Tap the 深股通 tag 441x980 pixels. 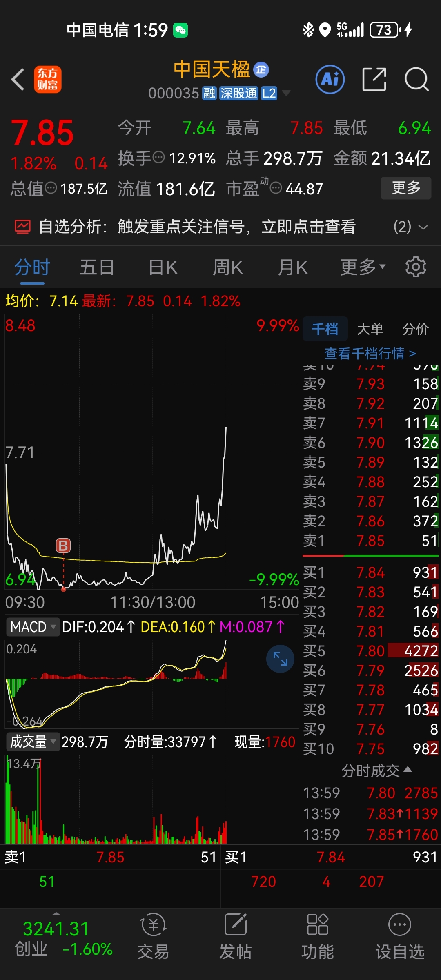point(239,93)
